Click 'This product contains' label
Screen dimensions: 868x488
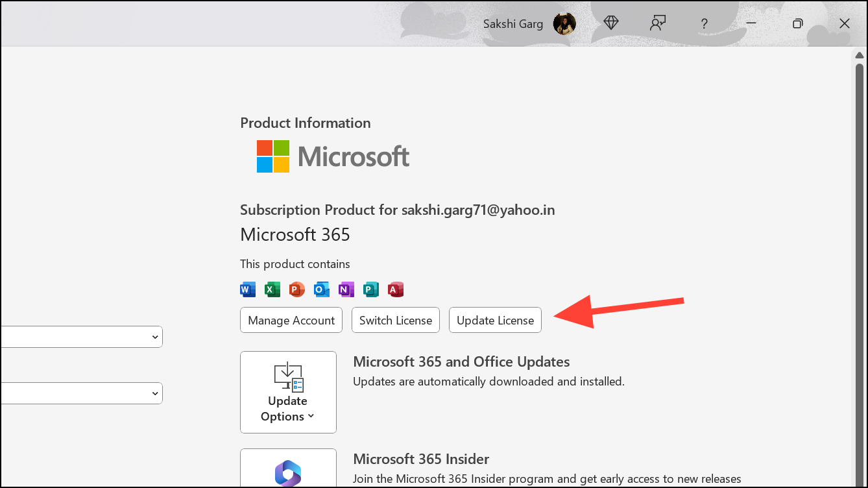coord(295,264)
